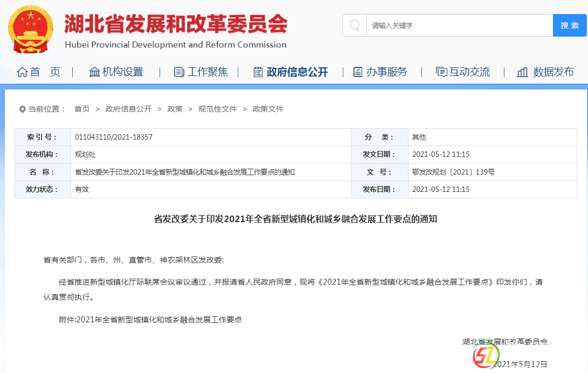Click the 规范性文件 breadcrumb link
Viewport: 588px width, 373px height.
[x=217, y=109]
